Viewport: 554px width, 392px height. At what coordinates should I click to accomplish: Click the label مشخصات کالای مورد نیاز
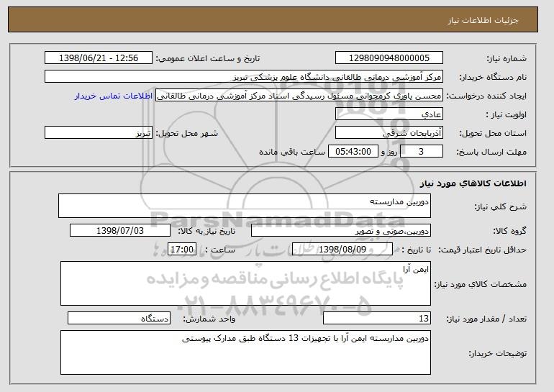[x=481, y=284]
